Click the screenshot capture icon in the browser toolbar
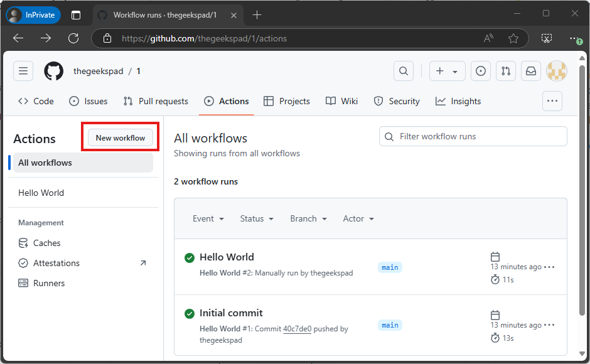This screenshot has width=590, height=364. 546,38
